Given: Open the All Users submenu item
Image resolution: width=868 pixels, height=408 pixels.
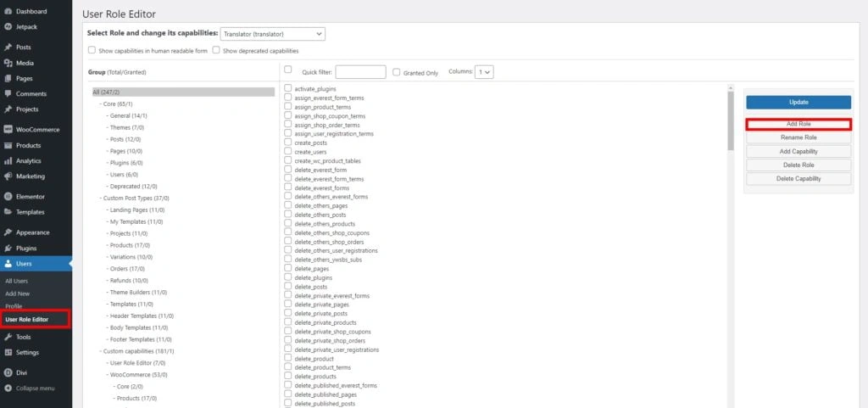Looking at the screenshot, I should 17,281.
